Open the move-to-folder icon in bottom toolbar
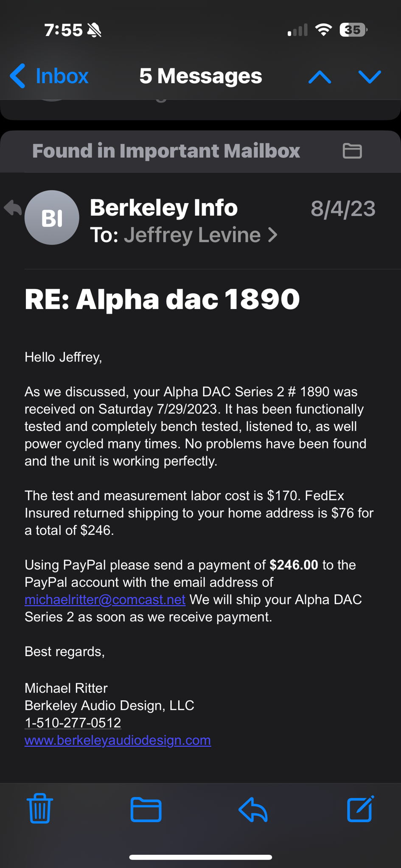The image size is (401, 868). (x=146, y=810)
